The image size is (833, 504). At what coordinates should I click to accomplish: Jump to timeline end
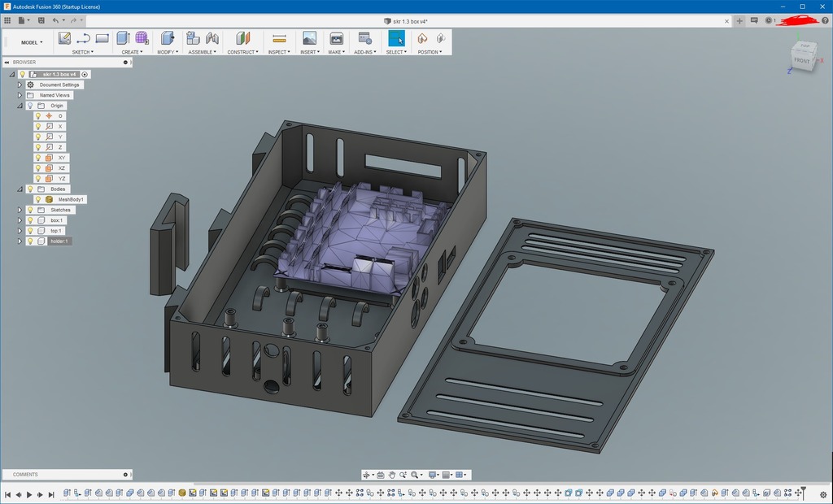pos(51,494)
